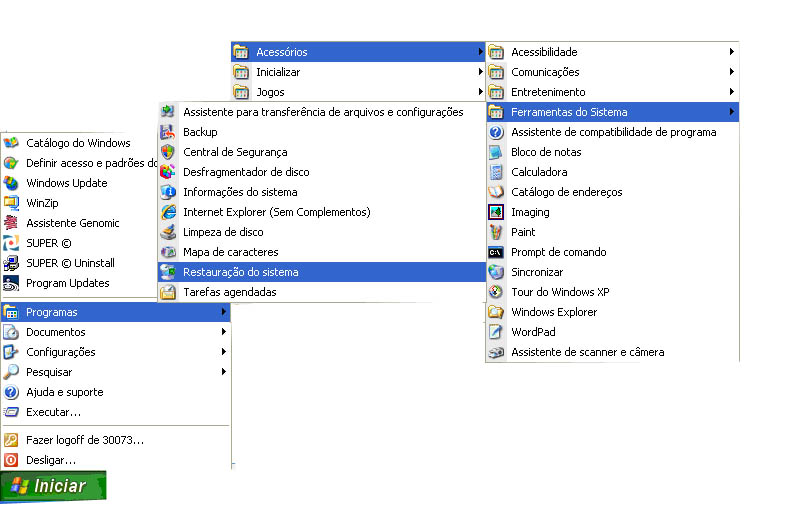Click the Limpeza de disco icon
Viewport: 789px width, 531px height.
(168, 232)
